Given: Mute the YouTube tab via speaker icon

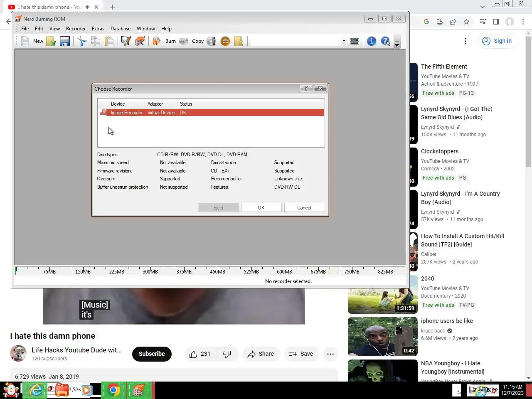Looking at the screenshot, I should pyautogui.click(x=88, y=7).
